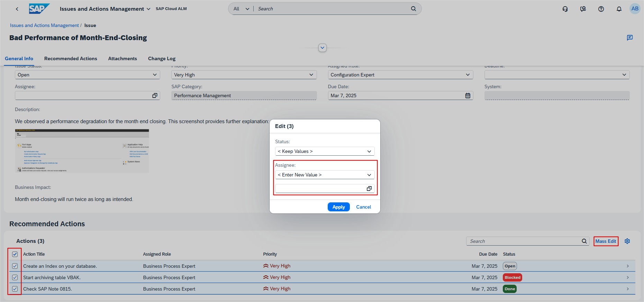
Task: Click the back navigation arrow icon
Action: pyautogui.click(x=17, y=9)
